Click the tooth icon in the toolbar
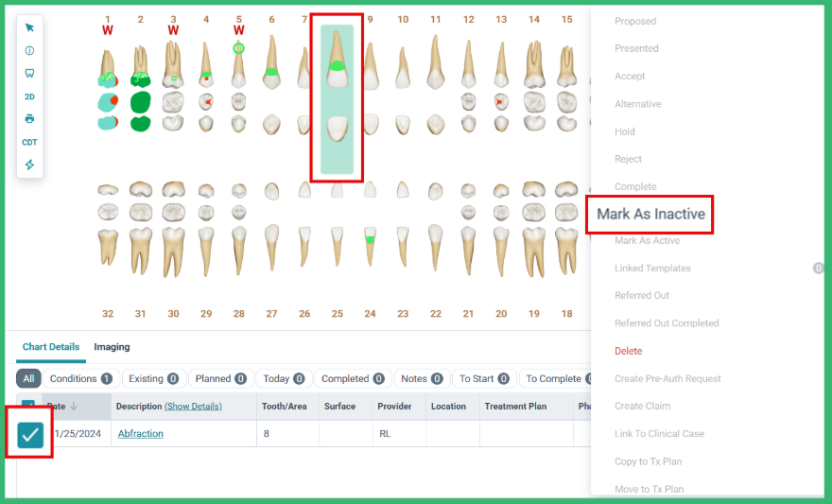This screenshot has width=832, height=504. tap(29, 73)
